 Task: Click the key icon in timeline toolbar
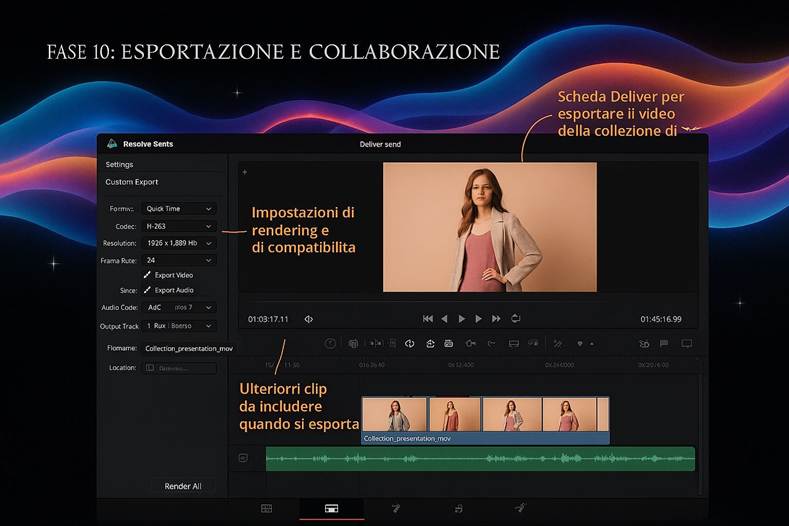pyautogui.click(x=470, y=343)
